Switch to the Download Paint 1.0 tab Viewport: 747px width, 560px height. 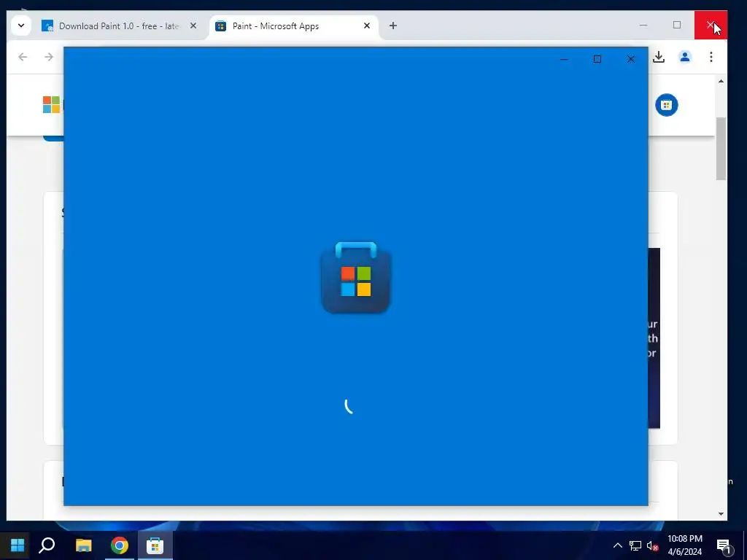click(x=119, y=26)
